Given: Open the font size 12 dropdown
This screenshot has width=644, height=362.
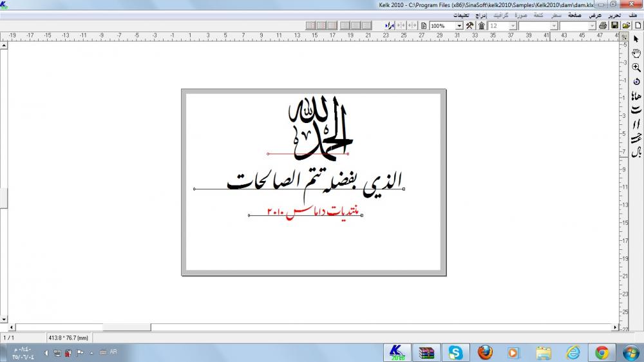Looking at the screenshot, I should coord(513,25).
